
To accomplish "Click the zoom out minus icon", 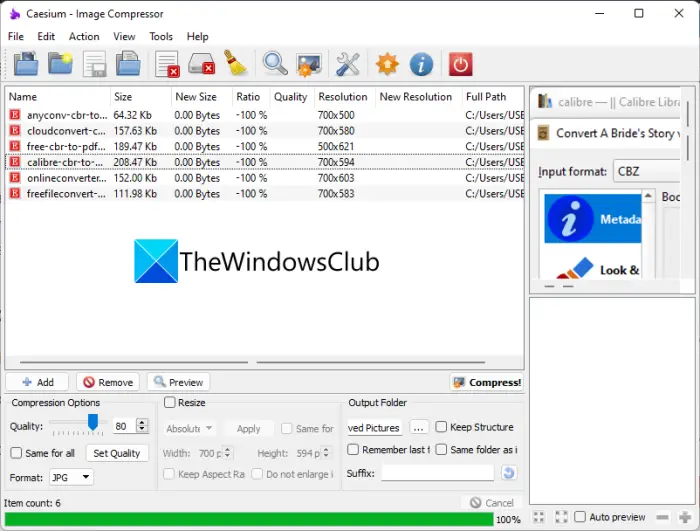I will pyautogui.click(x=662, y=517).
